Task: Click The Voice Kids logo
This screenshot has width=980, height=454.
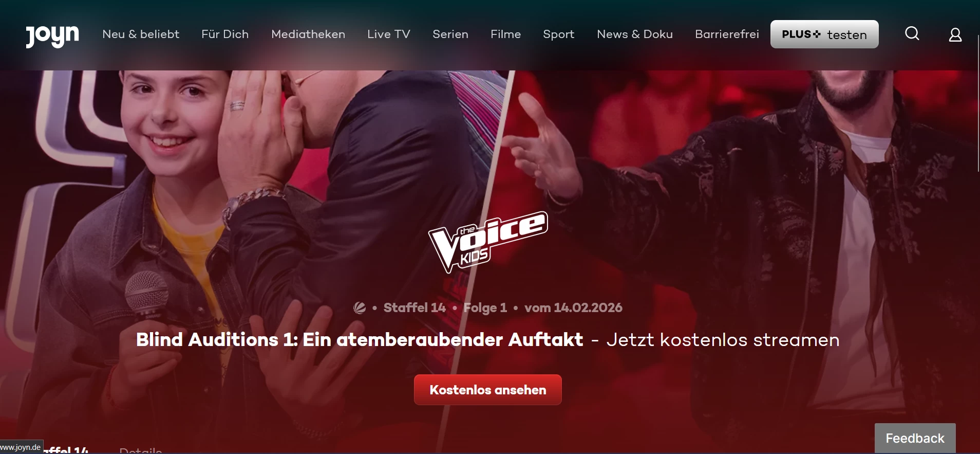Action: 488,242
